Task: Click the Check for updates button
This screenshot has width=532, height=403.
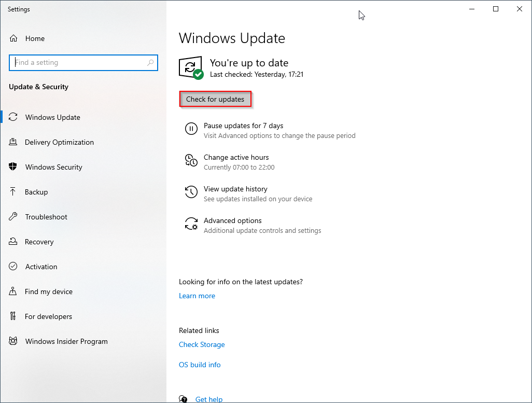Action: point(215,99)
